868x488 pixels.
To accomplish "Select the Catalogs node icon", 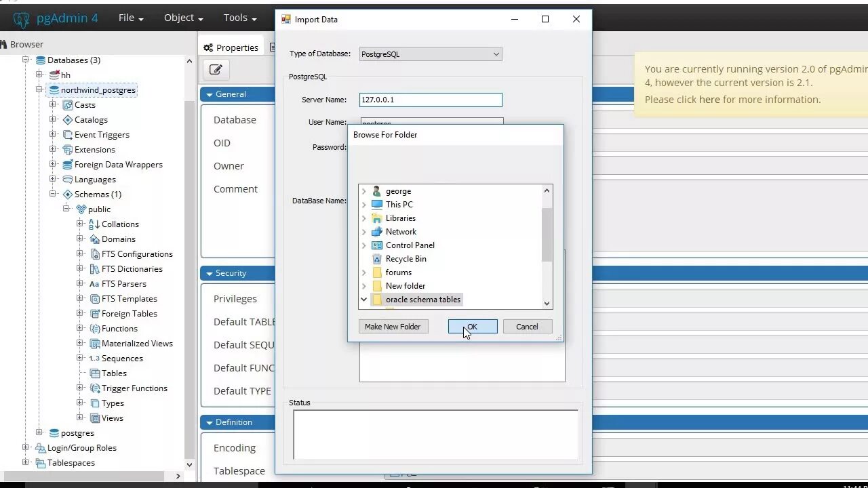I will click(x=67, y=120).
